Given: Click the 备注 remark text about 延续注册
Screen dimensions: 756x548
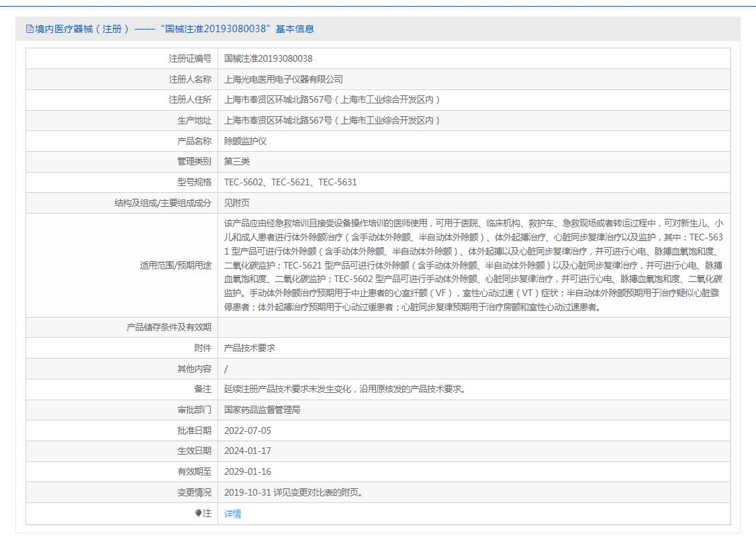Looking at the screenshot, I should coord(345,389).
